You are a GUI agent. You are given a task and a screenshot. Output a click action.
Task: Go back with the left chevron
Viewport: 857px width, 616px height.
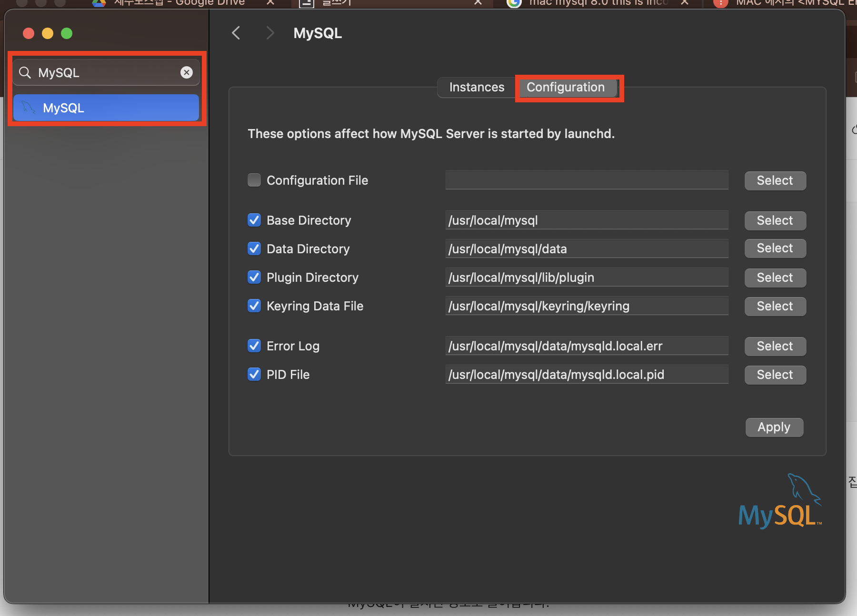pyautogui.click(x=236, y=33)
